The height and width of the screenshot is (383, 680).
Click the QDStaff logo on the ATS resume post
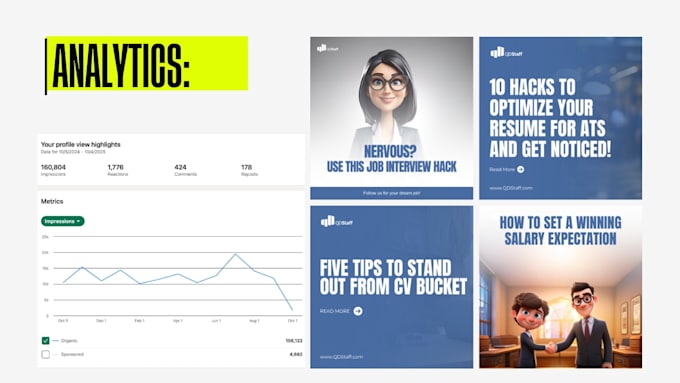click(506, 53)
